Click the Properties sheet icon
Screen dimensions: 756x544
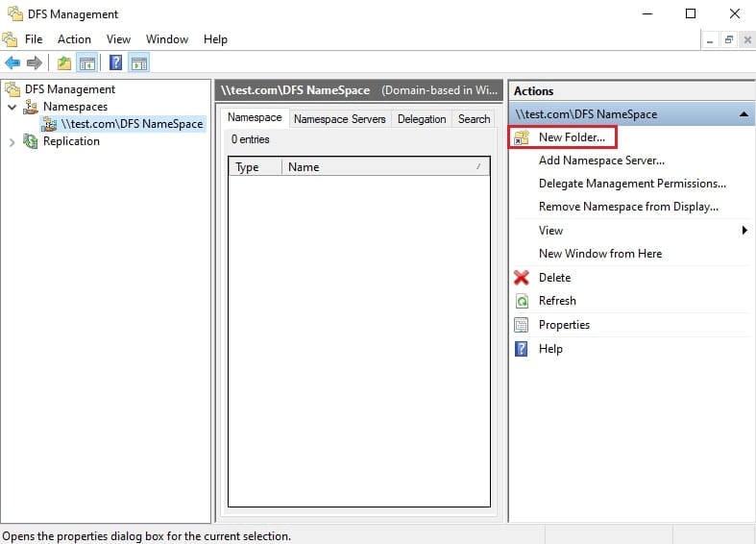pos(522,325)
